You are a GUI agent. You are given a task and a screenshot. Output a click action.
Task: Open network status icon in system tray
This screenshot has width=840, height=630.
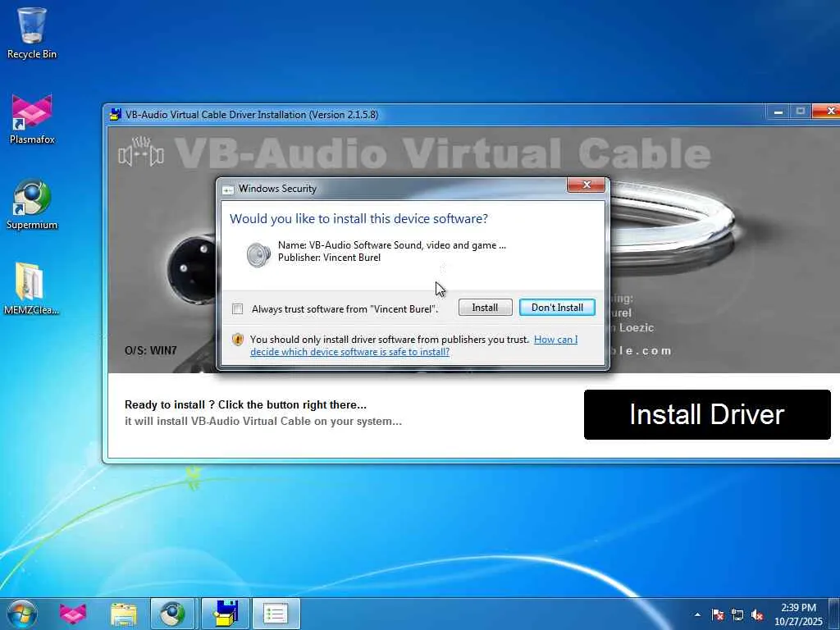pyautogui.click(x=737, y=614)
